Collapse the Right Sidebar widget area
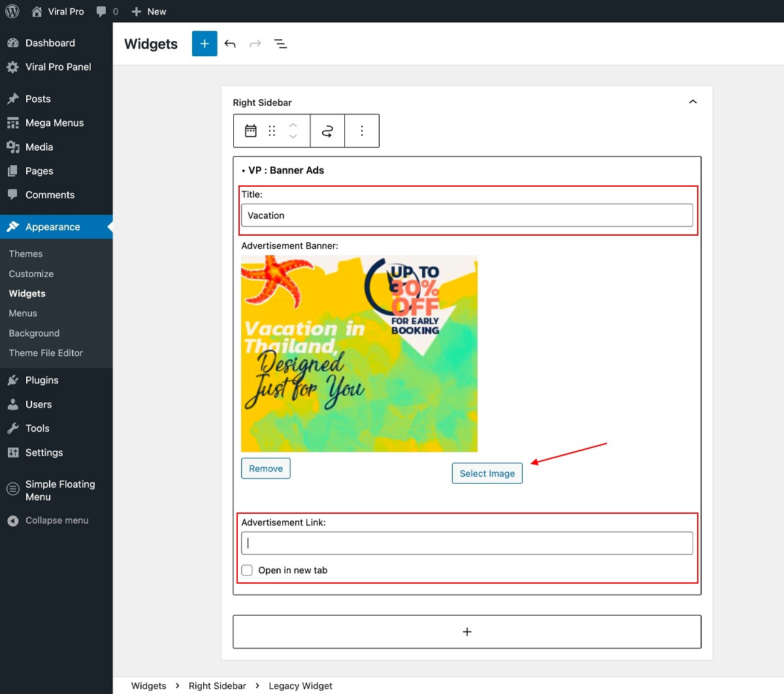Screen dimensions: 784x694 (x=693, y=102)
